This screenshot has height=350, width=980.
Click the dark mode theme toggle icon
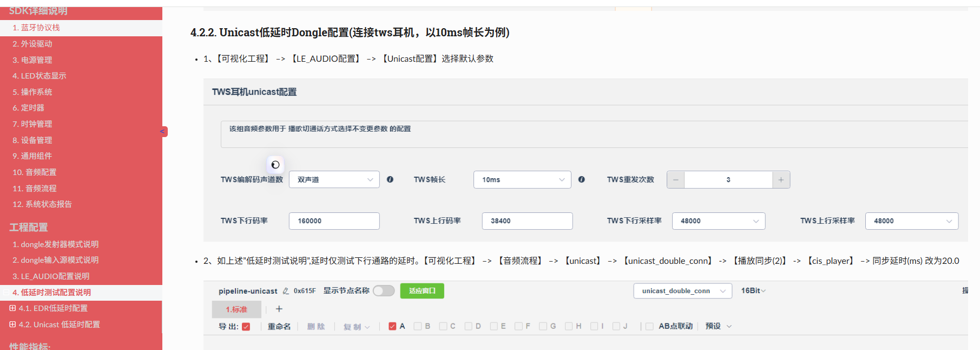[275, 165]
